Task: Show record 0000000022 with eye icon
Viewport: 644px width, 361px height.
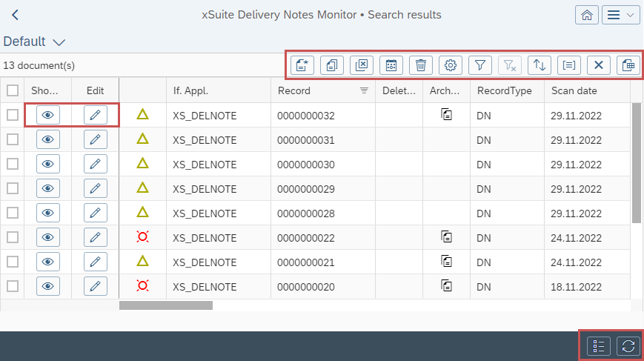Action: pyautogui.click(x=48, y=237)
